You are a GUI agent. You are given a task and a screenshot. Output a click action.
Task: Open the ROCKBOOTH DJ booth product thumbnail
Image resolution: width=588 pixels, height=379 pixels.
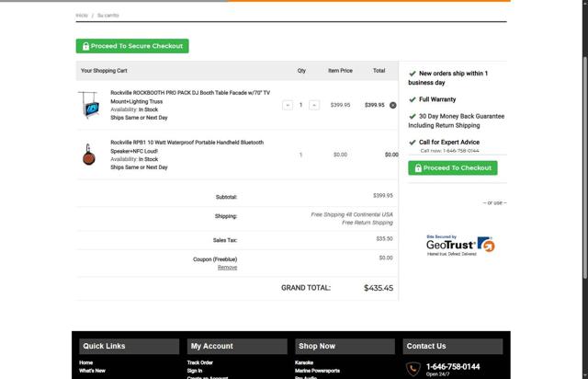pyautogui.click(x=89, y=105)
